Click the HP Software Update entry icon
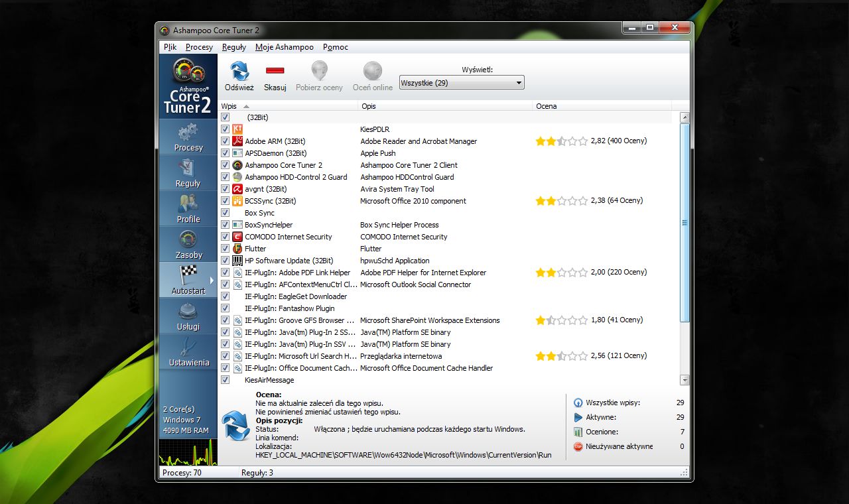The width and height of the screenshot is (849, 504). click(x=237, y=261)
